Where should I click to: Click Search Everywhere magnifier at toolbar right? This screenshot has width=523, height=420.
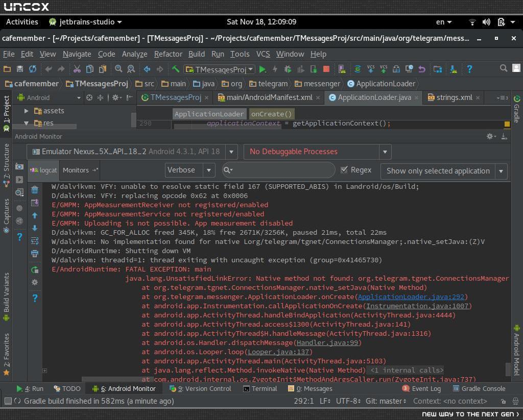point(504,68)
